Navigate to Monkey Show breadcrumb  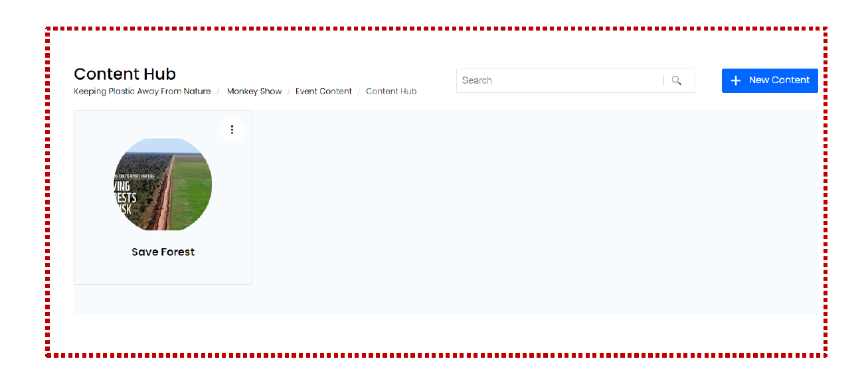254,92
